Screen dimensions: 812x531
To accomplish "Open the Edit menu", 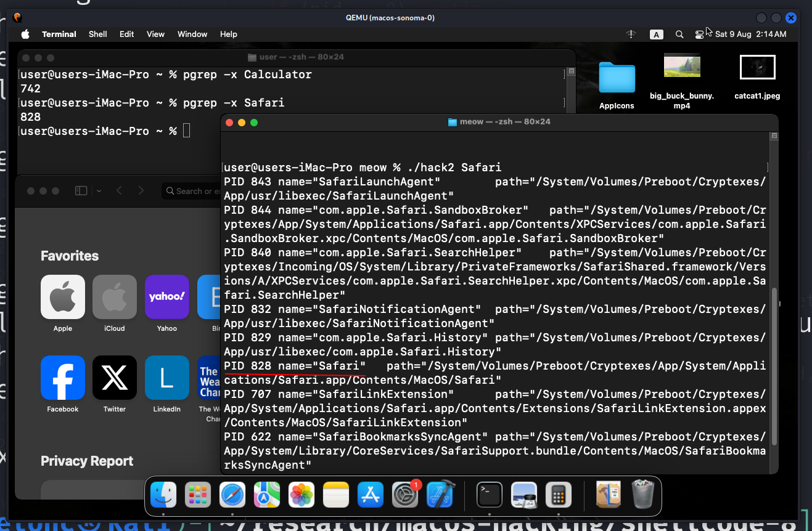I will coord(127,34).
